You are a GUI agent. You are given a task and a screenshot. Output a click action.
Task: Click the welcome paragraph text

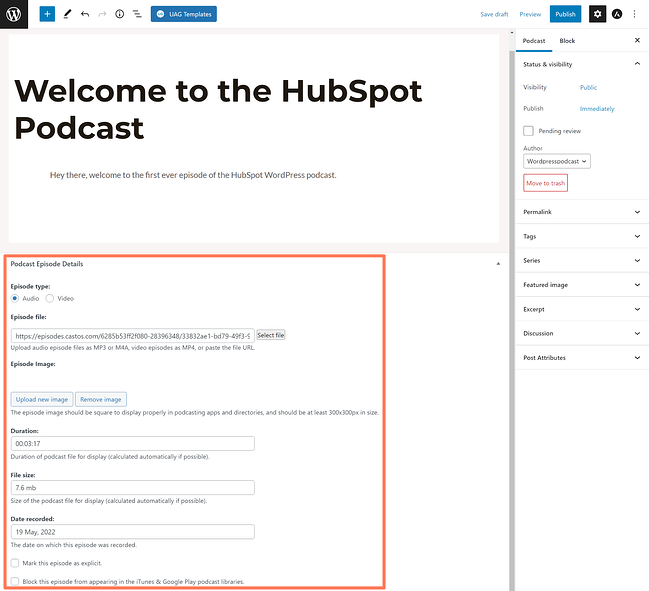[x=193, y=175]
